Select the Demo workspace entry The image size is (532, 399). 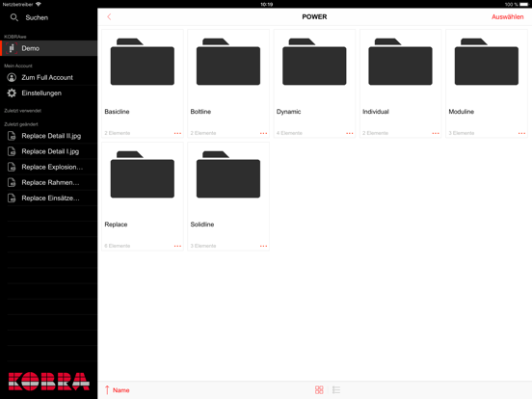pyautogui.click(x=49, y=48)
